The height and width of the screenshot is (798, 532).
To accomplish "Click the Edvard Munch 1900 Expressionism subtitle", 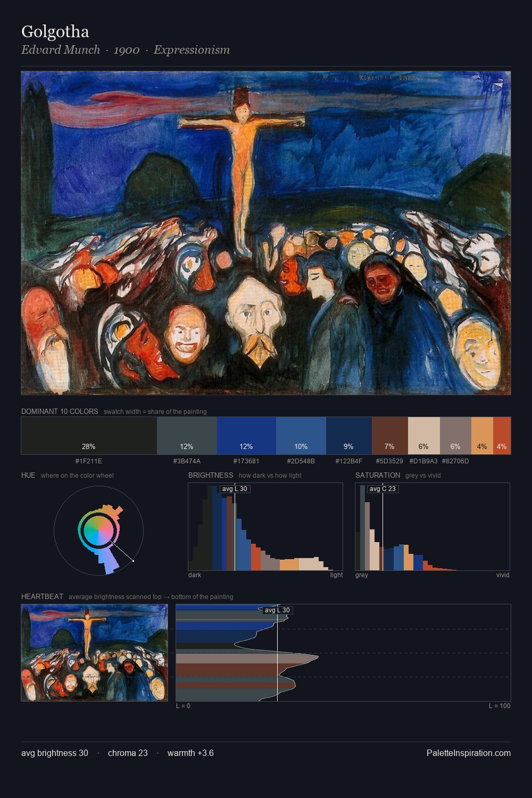I will click(x=126, y=50).
